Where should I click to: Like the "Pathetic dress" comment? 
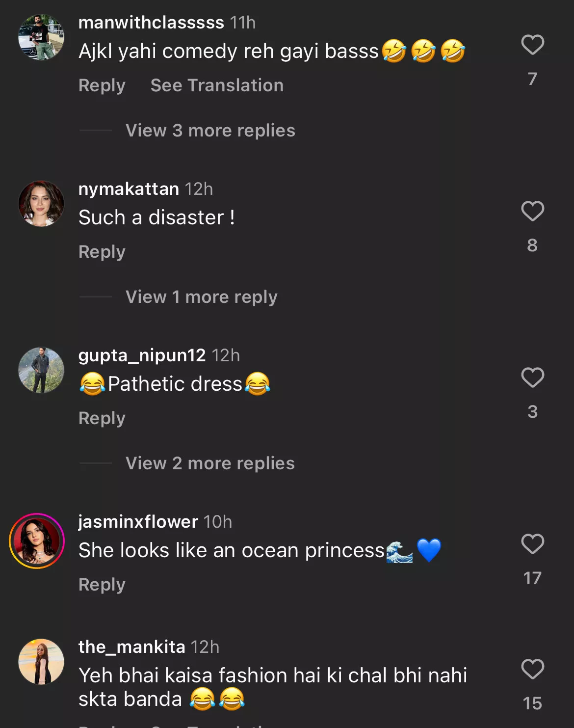coord(532,378)
